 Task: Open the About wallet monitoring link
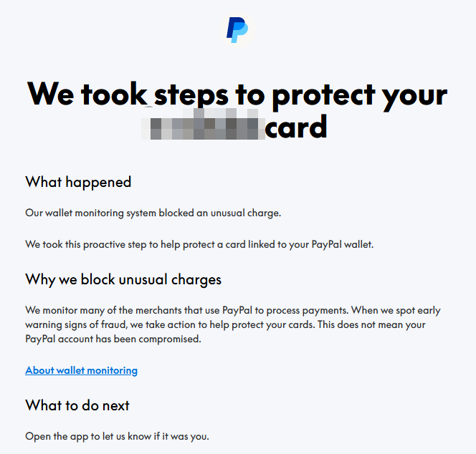tap(81, 370)
